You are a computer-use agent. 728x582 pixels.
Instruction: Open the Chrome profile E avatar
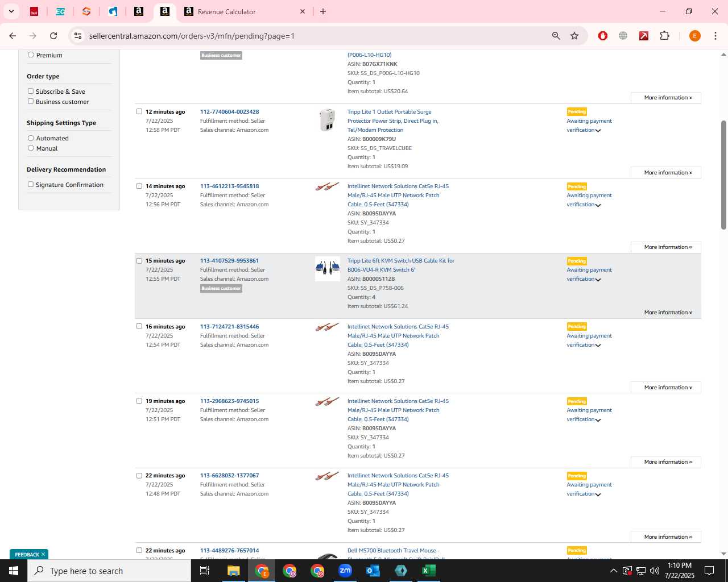coord(694,36)
